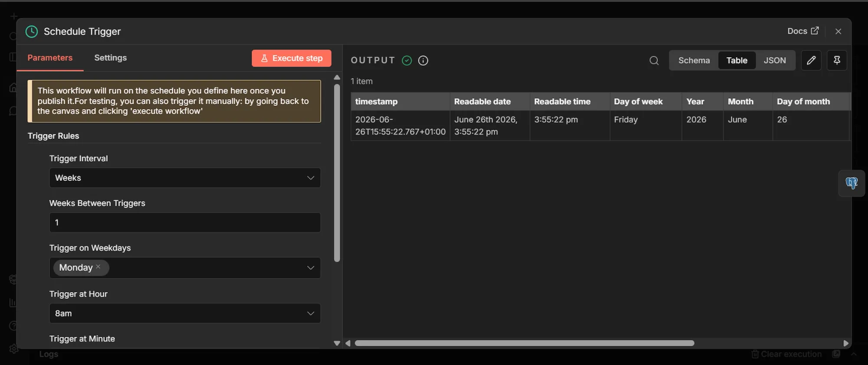Click the Postgres elephant node icon
The image size is (868, 365).
[x=852, y=183]
